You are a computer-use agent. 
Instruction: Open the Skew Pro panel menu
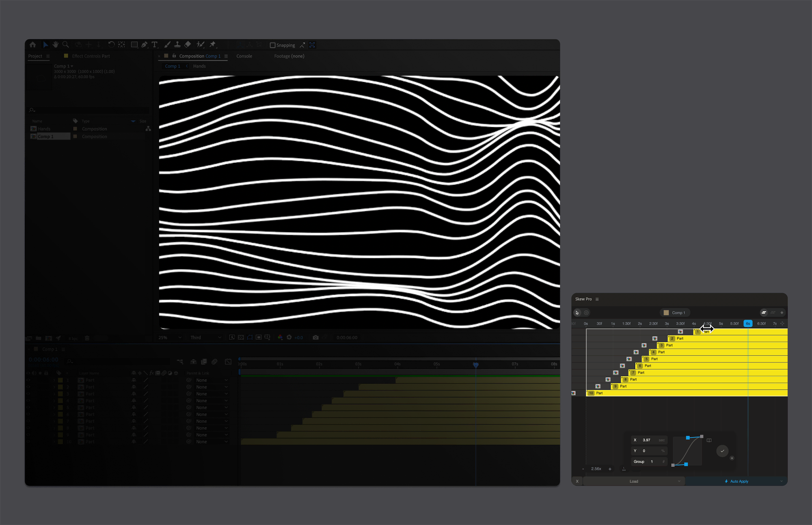pyautogui.click(x=597, y=299)
